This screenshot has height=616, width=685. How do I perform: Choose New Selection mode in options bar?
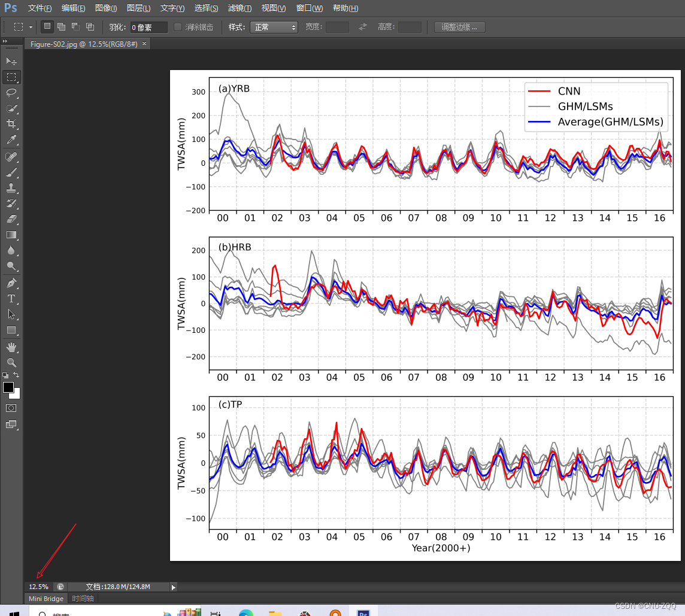pos(47,27)
